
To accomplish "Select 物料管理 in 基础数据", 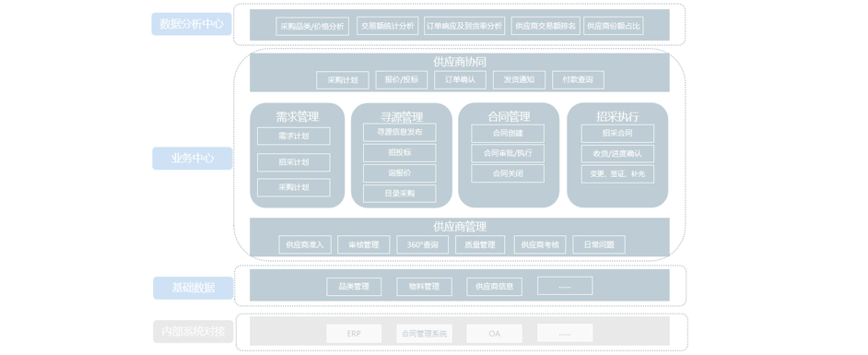I will point(424,287).
